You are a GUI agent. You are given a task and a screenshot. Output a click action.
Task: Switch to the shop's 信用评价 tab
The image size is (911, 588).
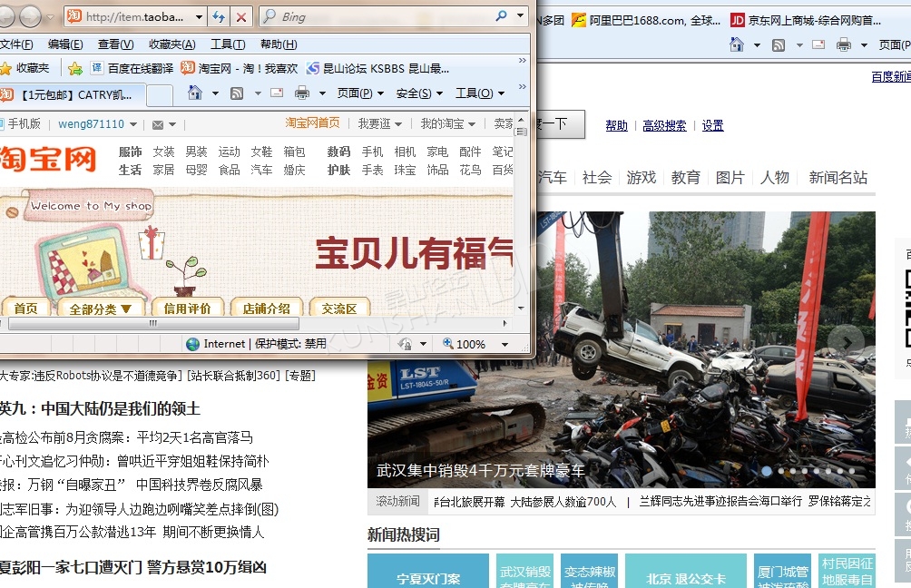click(x=187, y=308)
